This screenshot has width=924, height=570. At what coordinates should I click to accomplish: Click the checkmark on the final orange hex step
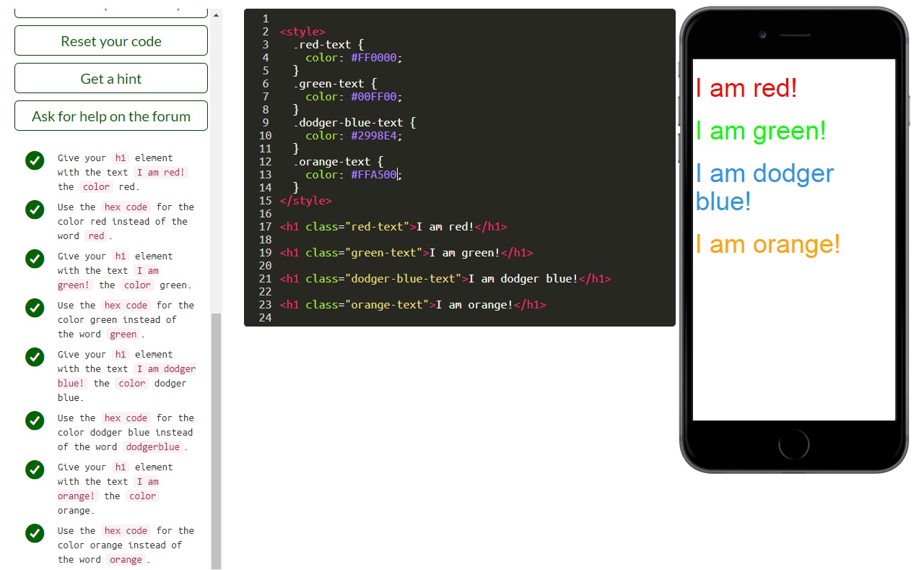[x=35, y=533]
